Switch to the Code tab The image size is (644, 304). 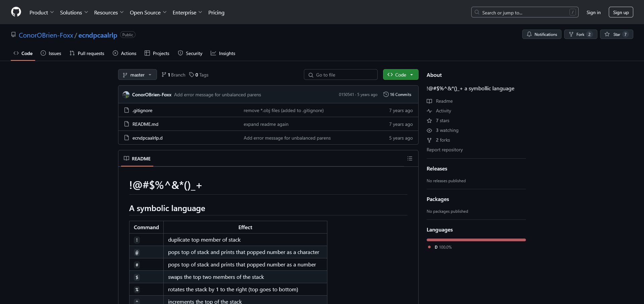tap(23, 53)
